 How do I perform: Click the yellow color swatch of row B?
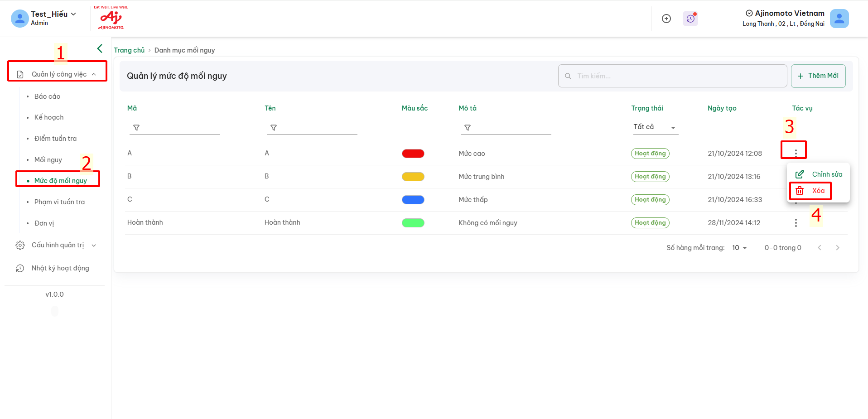(413, 177)
